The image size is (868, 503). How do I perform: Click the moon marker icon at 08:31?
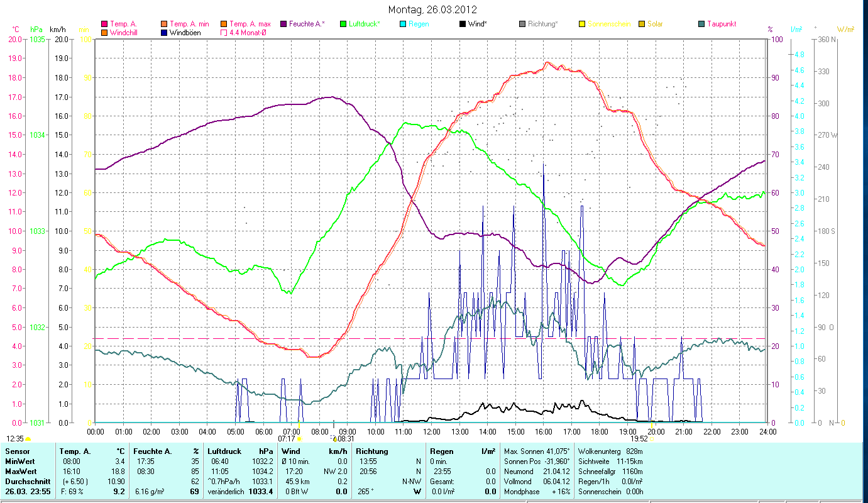coord(333,438)
